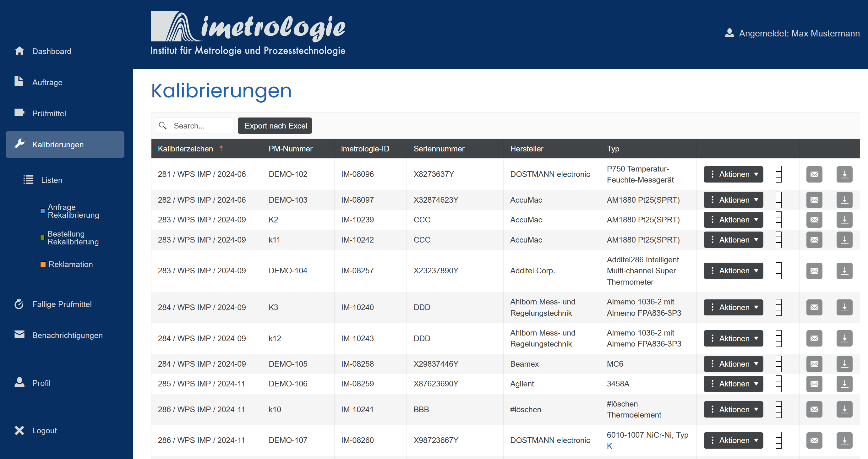Screen dimensions: 868x459
Task: Expand the Aktionen menu in the k11 row
Action: [733, 240]
